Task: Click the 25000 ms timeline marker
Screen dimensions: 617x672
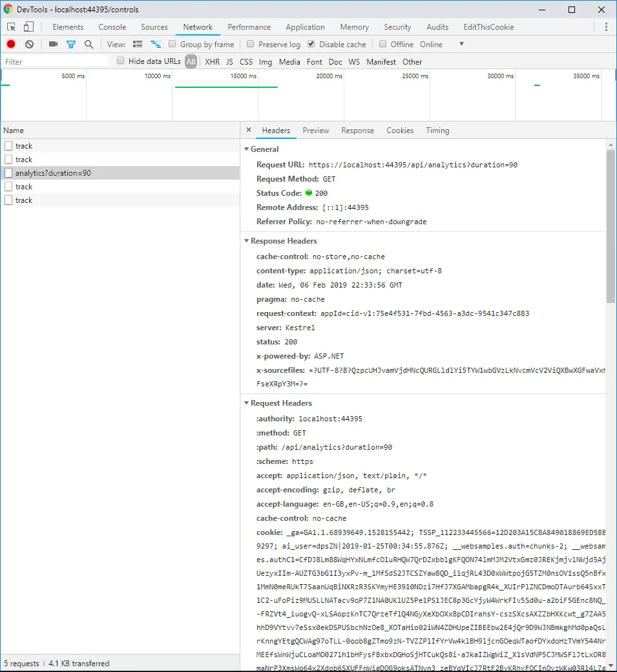Action: coord(415,76)
